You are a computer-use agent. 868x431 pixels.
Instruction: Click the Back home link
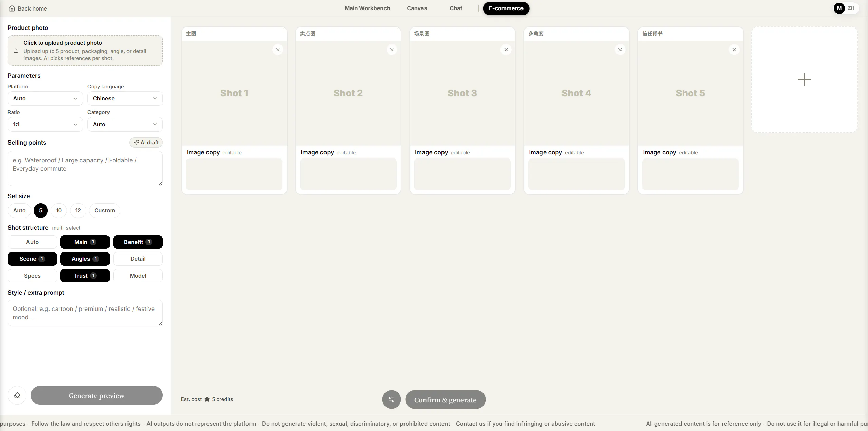click(28, 8)
